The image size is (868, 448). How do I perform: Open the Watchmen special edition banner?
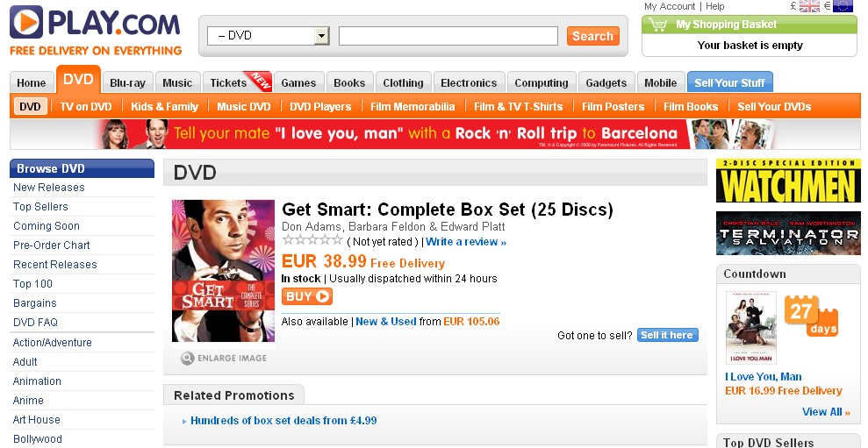[788, 181]
